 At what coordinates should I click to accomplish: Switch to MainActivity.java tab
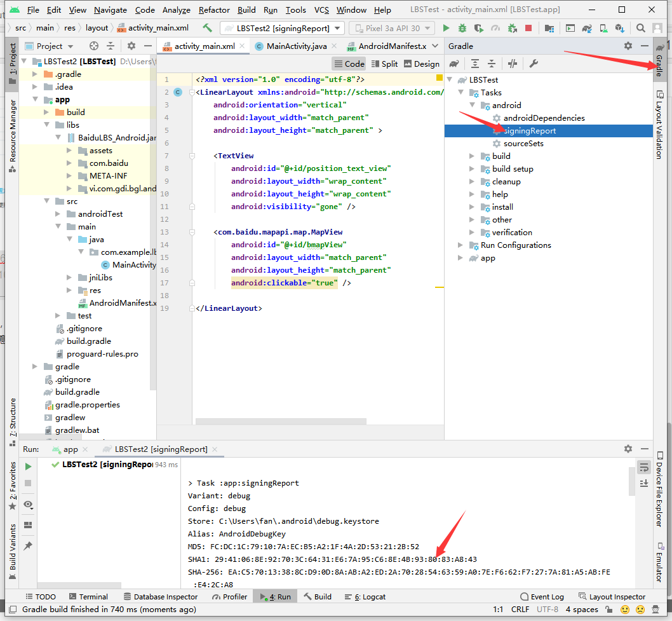pyautogui.click(x=296, y=46)
